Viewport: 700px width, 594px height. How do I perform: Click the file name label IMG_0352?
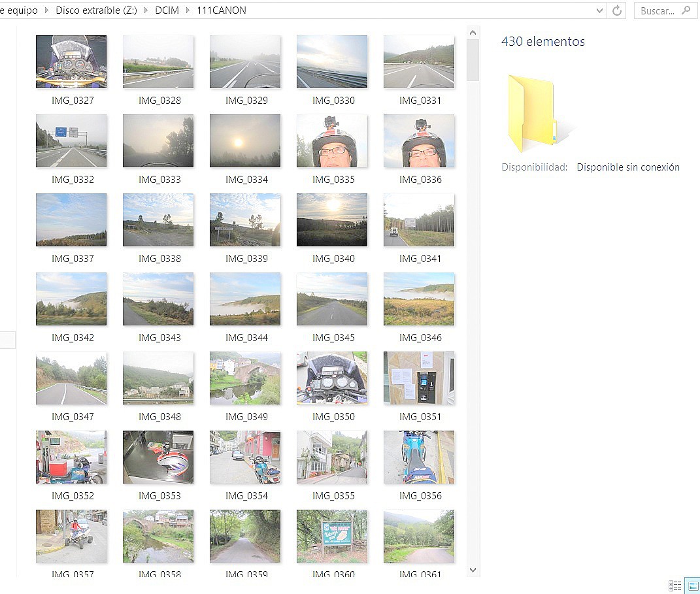73,496
